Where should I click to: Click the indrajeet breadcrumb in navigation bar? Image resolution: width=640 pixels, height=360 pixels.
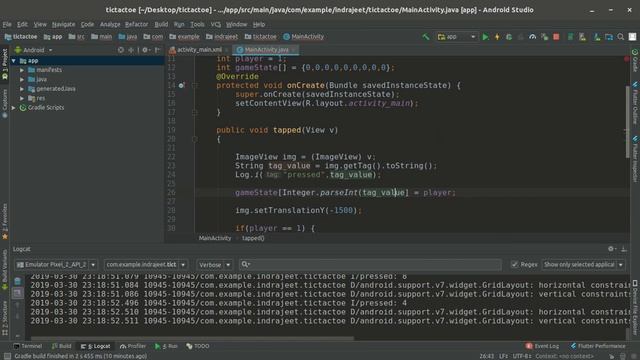point(222,37)
